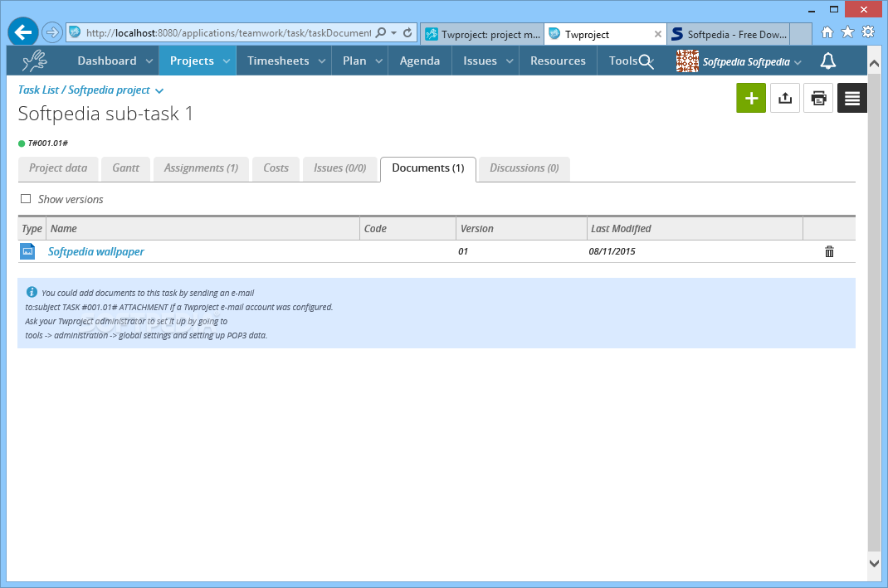Switch to the Costs tab
This screenshot has width=888, height=588.
coord(276,168)
